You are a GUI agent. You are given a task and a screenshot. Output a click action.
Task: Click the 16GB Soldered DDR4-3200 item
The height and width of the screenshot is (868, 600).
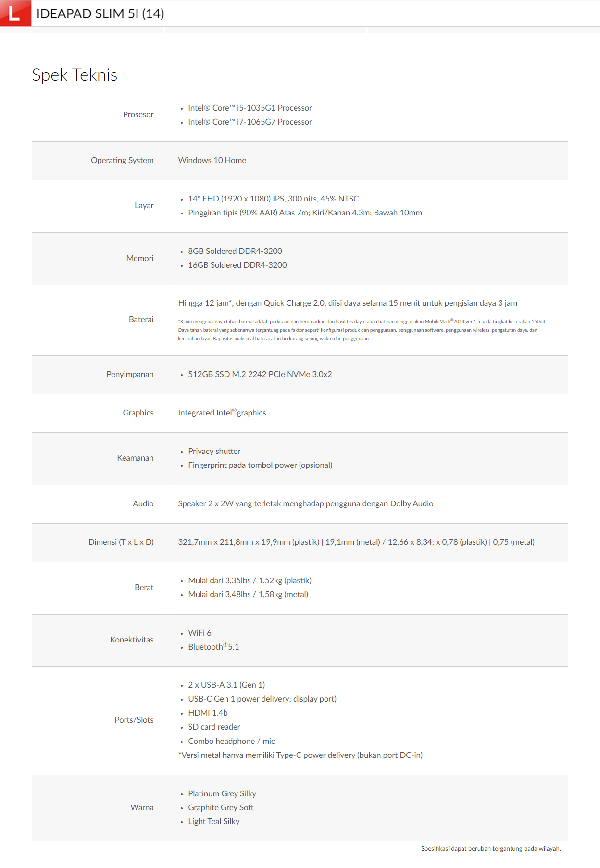coord(237,265)
